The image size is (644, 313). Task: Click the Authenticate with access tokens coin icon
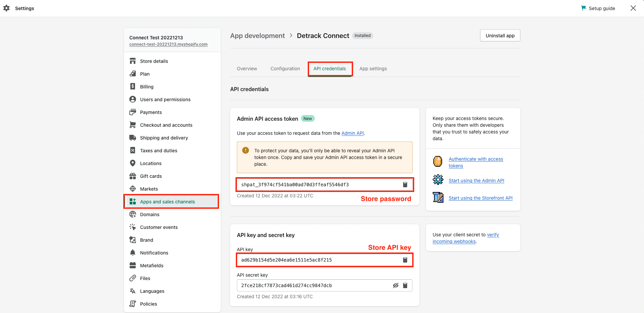tap(438, 161)
